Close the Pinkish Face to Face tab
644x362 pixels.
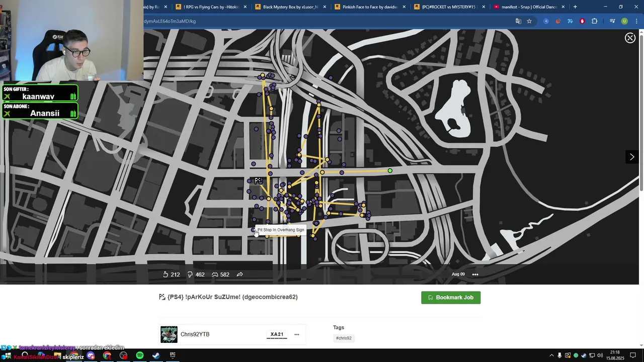404,7
